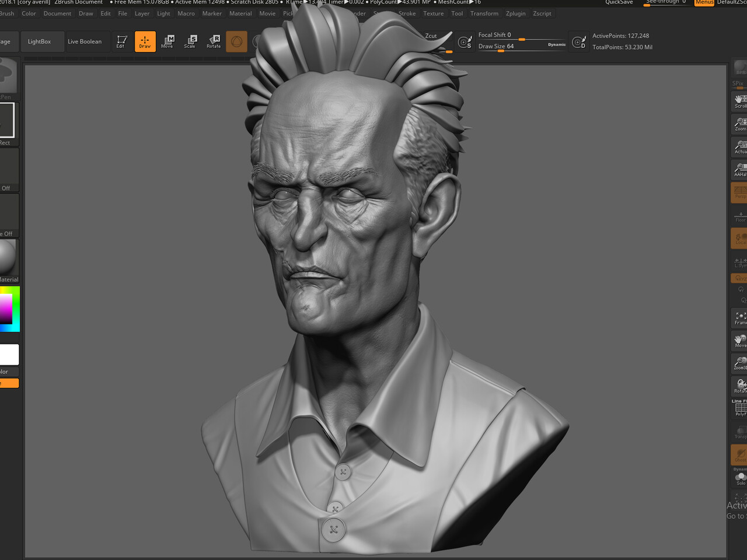Click the AAHalf view icon
Viewport: 747px width, 560px height.
coord(740,169)
